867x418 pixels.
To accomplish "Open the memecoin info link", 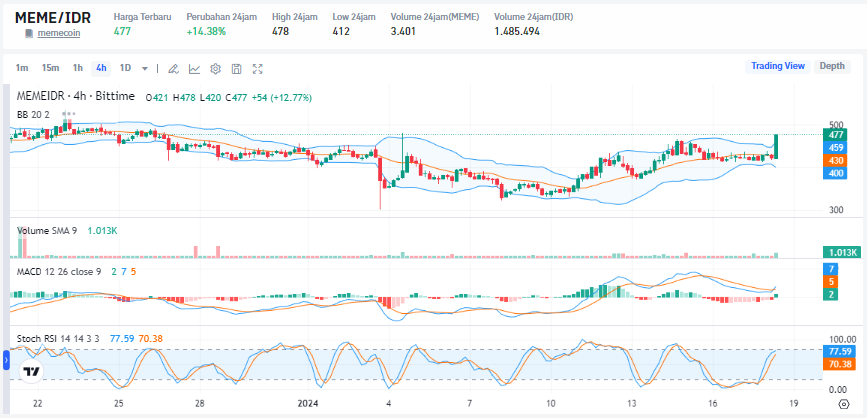I will (x=59, y=33).
